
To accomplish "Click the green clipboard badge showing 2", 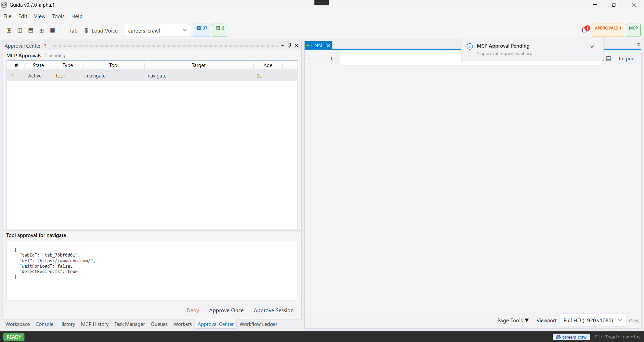I will [220, 30].
